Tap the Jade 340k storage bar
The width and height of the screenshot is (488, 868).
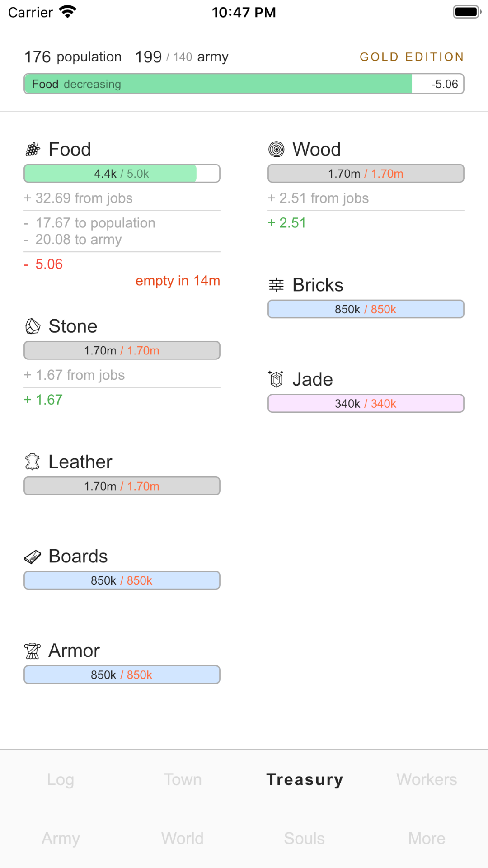click(366, 403)
